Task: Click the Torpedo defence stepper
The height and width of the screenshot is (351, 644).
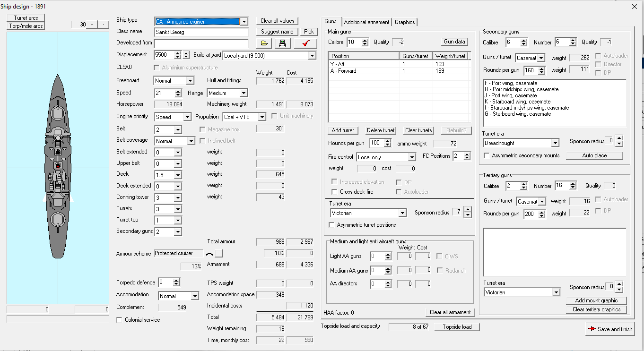Action: tap(176, 283)
